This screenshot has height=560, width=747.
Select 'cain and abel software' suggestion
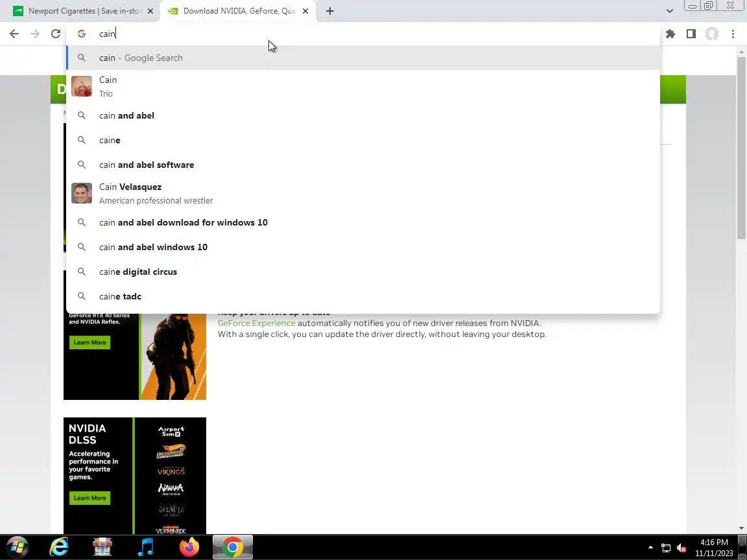(363, 165)
